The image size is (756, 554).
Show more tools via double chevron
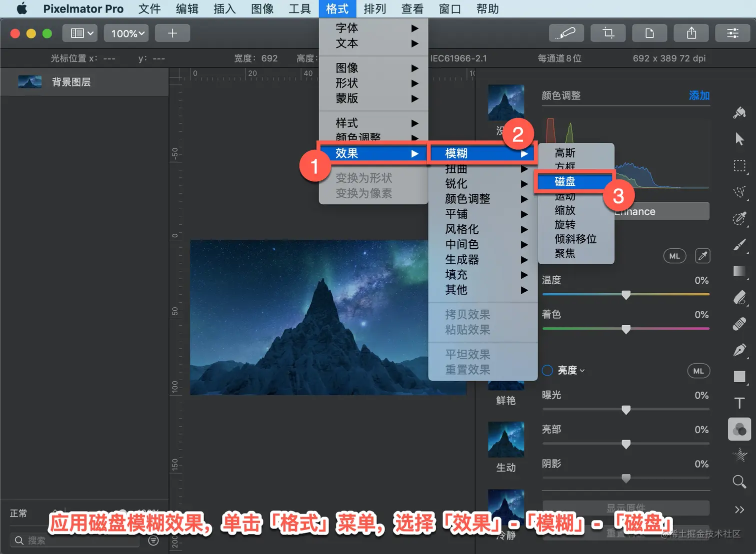click(x=739, y=510)
